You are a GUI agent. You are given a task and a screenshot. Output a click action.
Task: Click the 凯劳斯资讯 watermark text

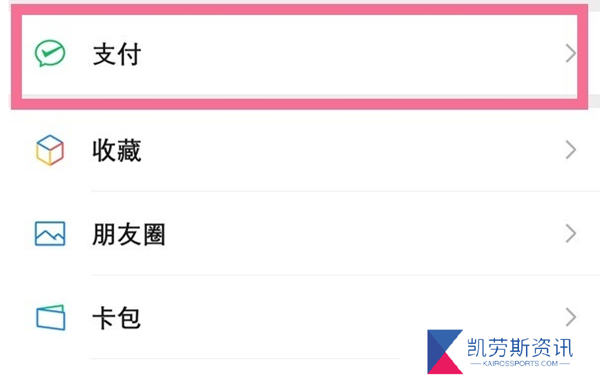point(520,348)
